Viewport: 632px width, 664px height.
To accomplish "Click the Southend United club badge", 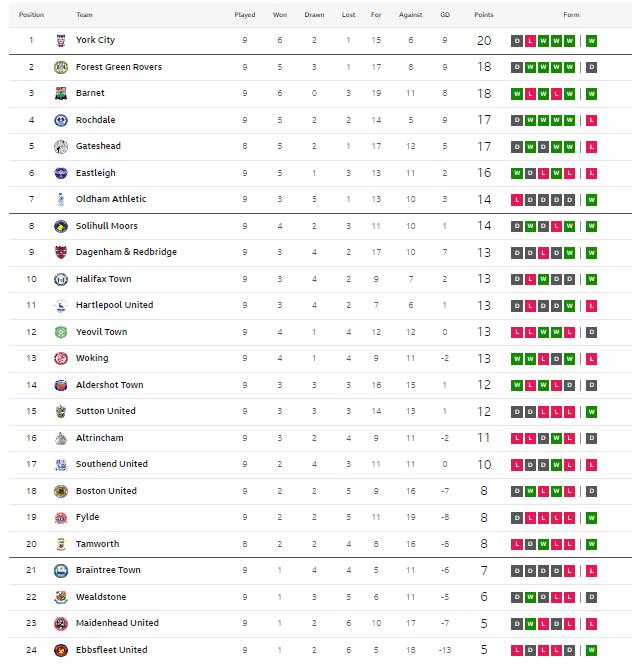I will click(x=60, y=464).
